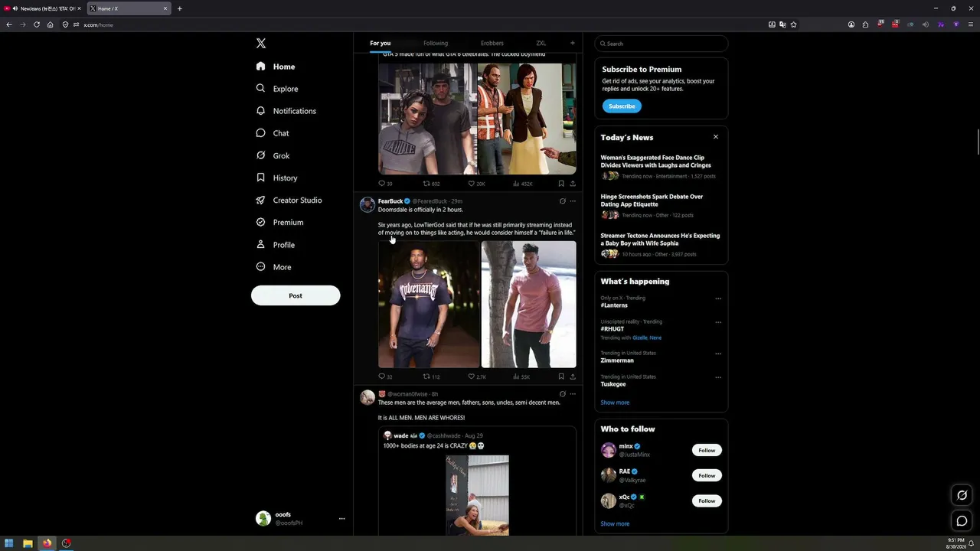Viewport: 980px width, 551px height.
Task: Open the FearBuck post's left photo
Action: tap(429, 305)
